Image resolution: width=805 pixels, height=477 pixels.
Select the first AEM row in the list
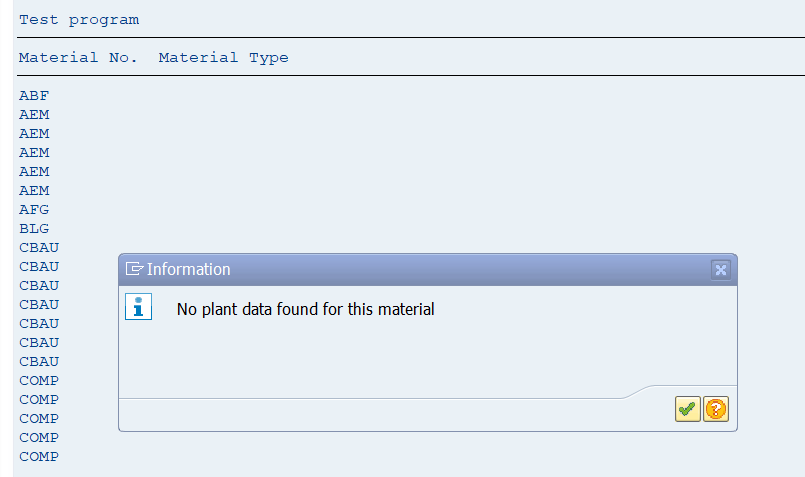tap(34, 115)
